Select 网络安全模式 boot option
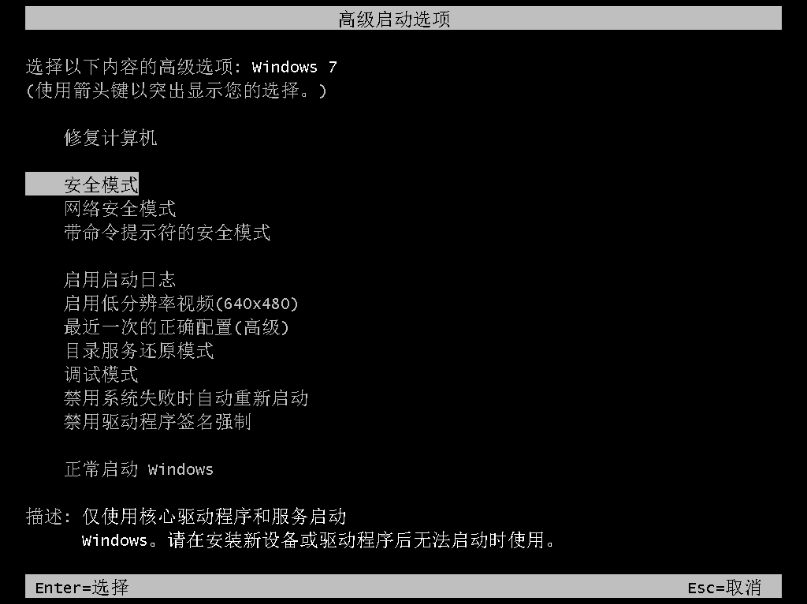The height and width of the screenshot is (604, 807). tap(119, 209)
